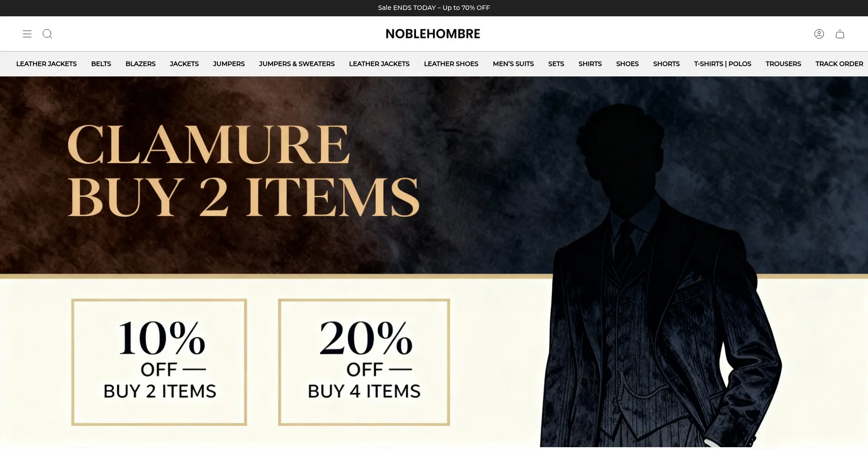Click the NOBLEHOMBRE logo
Image resolution: width=868 pixels, height=449 pixels.
[x=433, y=34]
